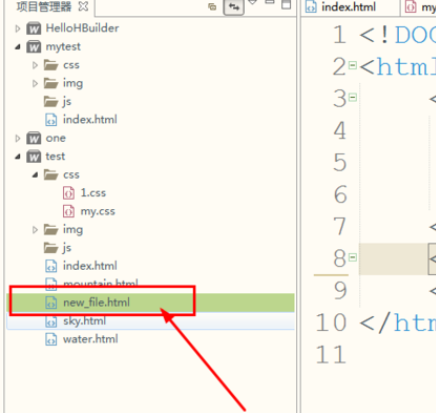Open index.html under the mytest project
Image resolution: width=436 pixels, height=413 pixels.
[90, 120]
